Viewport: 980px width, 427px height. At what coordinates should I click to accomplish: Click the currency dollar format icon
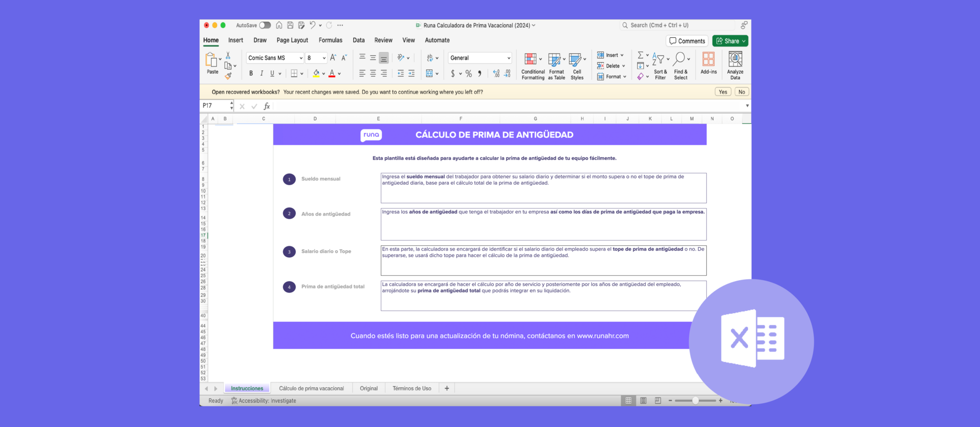(x=453, y=74)
